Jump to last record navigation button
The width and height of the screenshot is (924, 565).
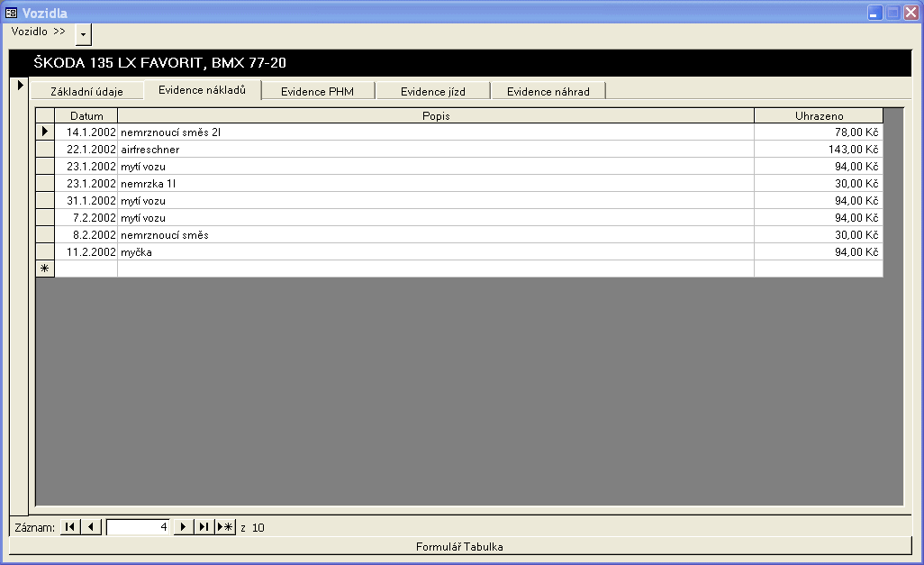click(204, 527)
